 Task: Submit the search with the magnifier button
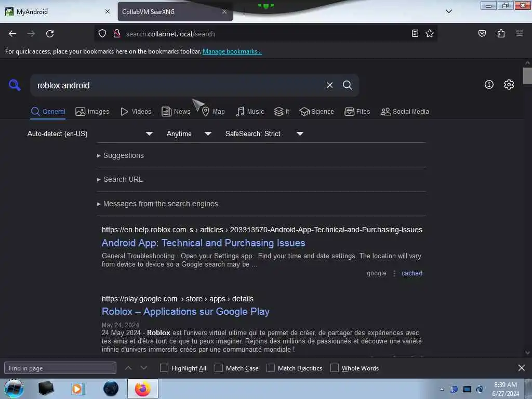pos(347,85)
